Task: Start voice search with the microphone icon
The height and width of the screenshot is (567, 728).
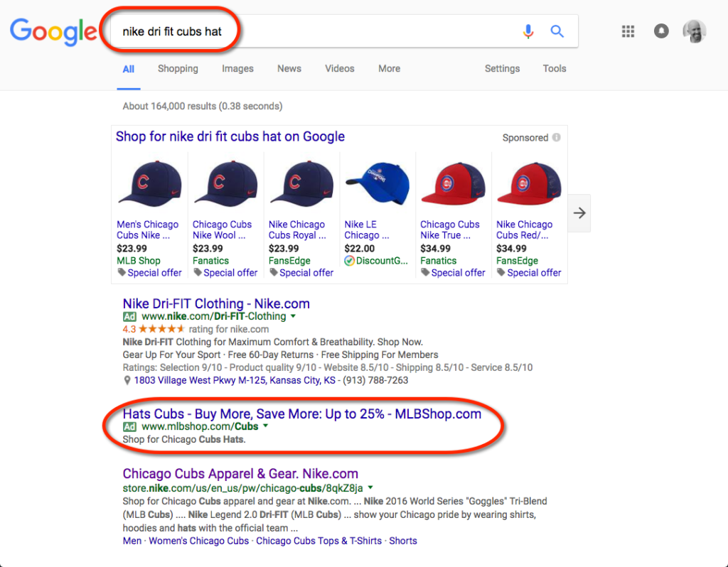Action: point(528,31)
